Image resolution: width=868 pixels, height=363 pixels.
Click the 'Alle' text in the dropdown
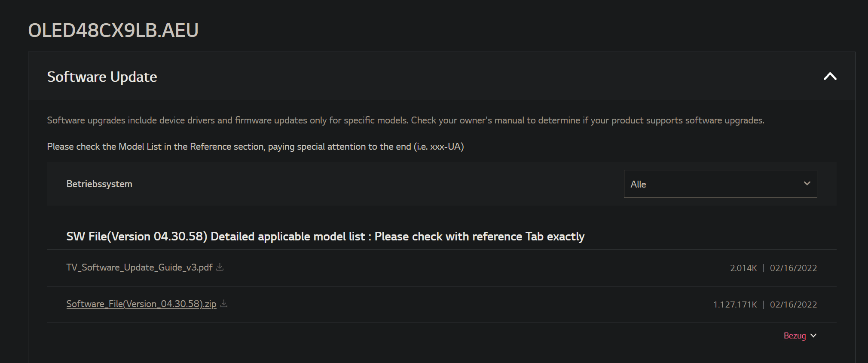click(x=638, y=185)
